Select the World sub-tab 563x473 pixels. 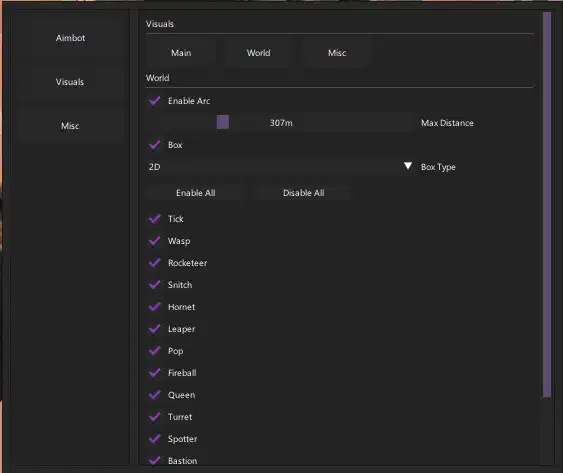tap(259, 53)
